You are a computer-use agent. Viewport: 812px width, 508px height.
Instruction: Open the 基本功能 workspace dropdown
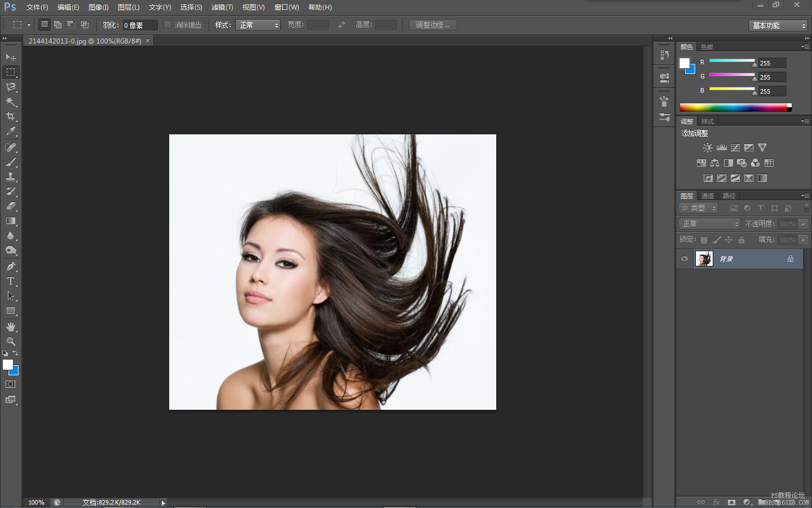[778, 25]
